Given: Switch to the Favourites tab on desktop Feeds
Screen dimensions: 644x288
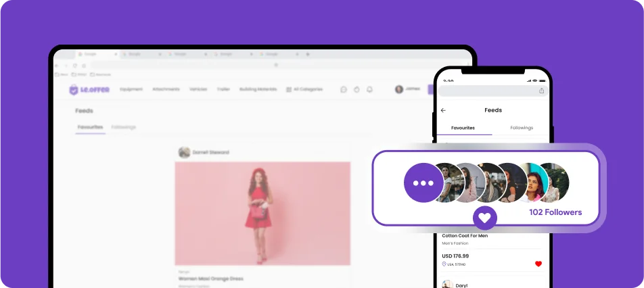Looking at the screenshot, I should (x=91, y=127).
